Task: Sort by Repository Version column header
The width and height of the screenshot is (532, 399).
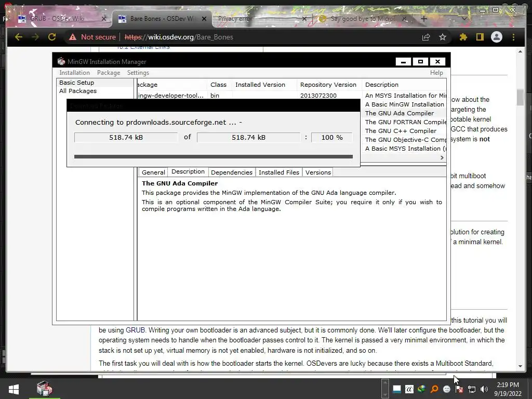Action: click(329, 85)
